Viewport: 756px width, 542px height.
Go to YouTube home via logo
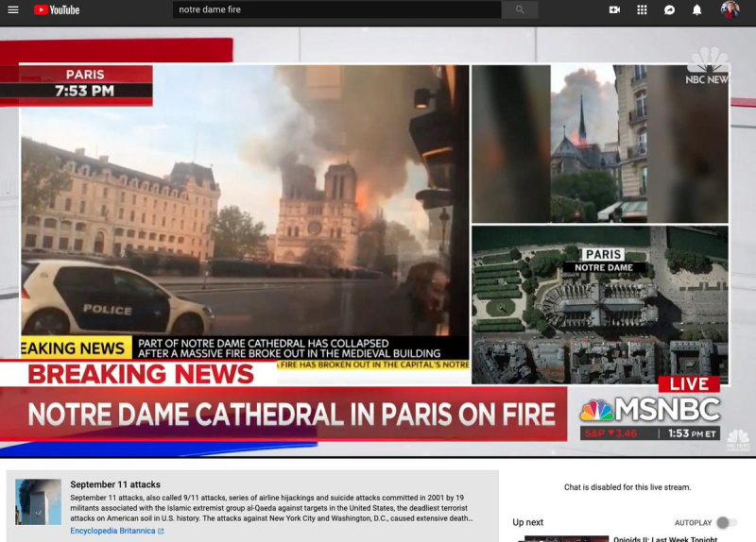(57, 9)
